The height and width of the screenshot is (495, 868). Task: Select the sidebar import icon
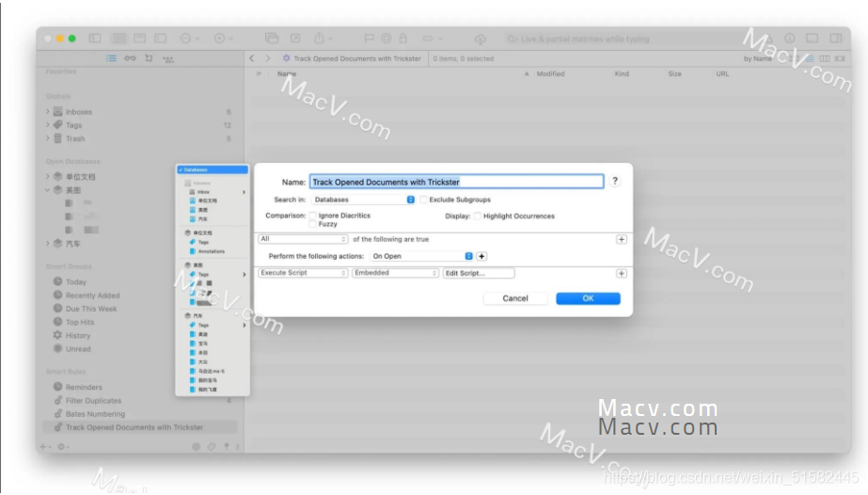[149, 58]
